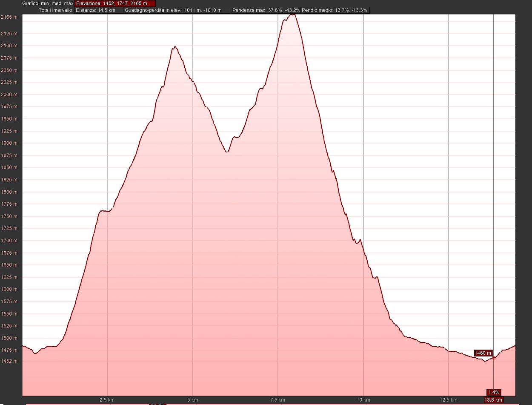Click the 1460 m elevation tooltip
The image size is (532, 405).
click(483, 353)
